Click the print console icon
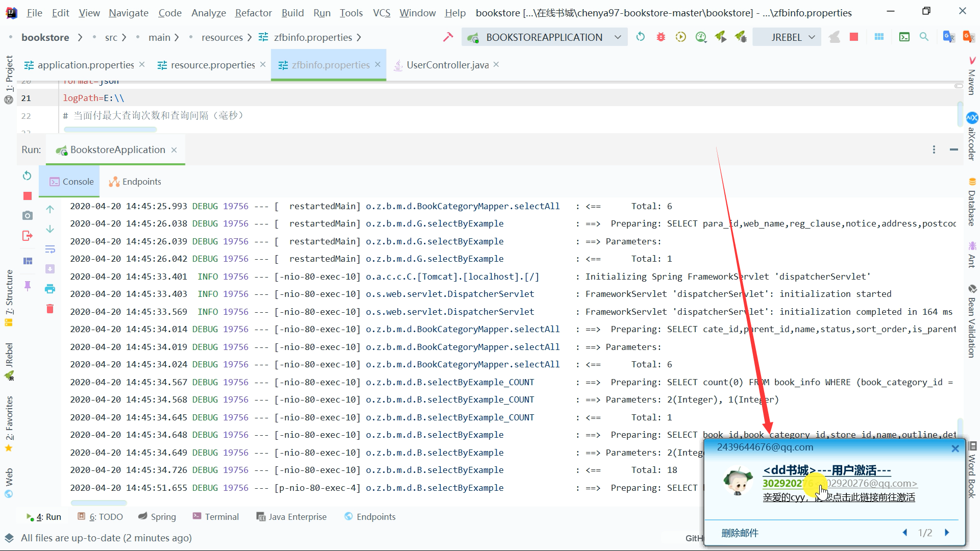The image size is (980, 551). [x=50, y=289]
